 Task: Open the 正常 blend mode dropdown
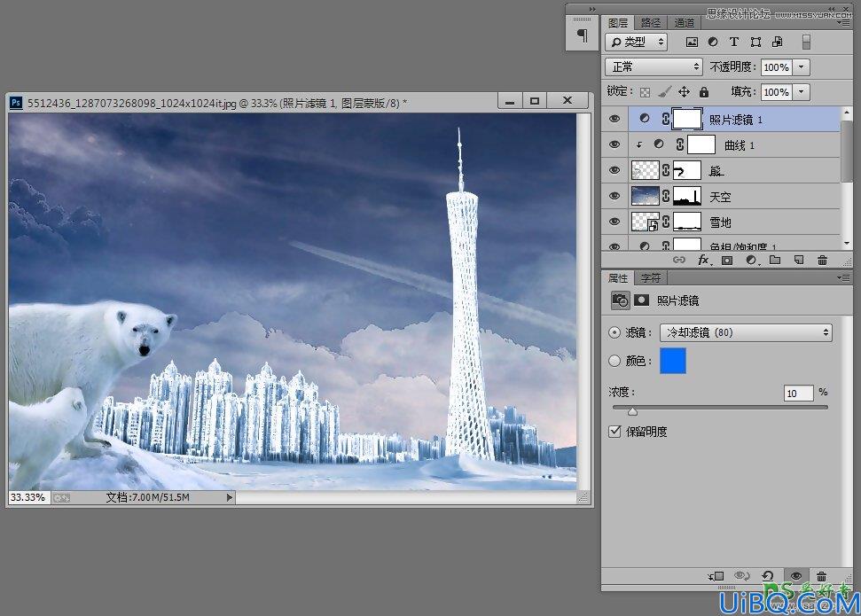coord(654,67)
